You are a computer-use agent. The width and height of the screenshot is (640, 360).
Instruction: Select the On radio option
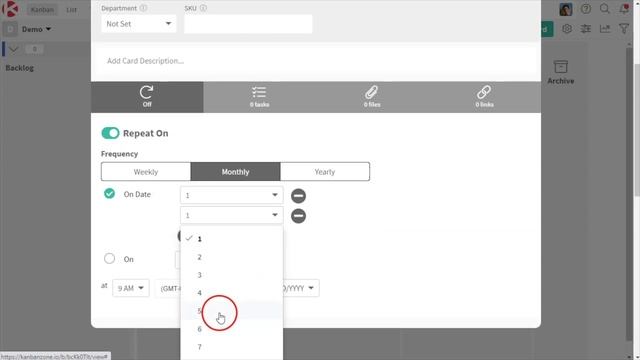coord(109,258)
